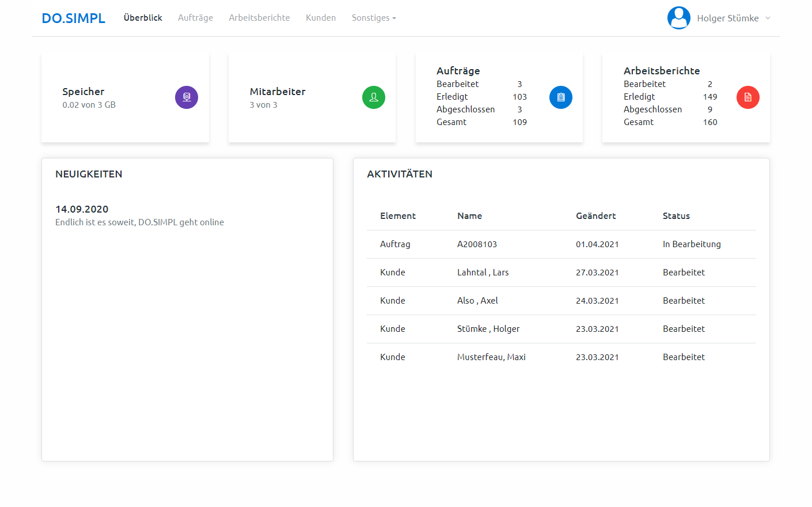The width and height of the screenshot is (812, 507).
Task: Click the DO.SIMPL logo
Action: coord(73,18)
